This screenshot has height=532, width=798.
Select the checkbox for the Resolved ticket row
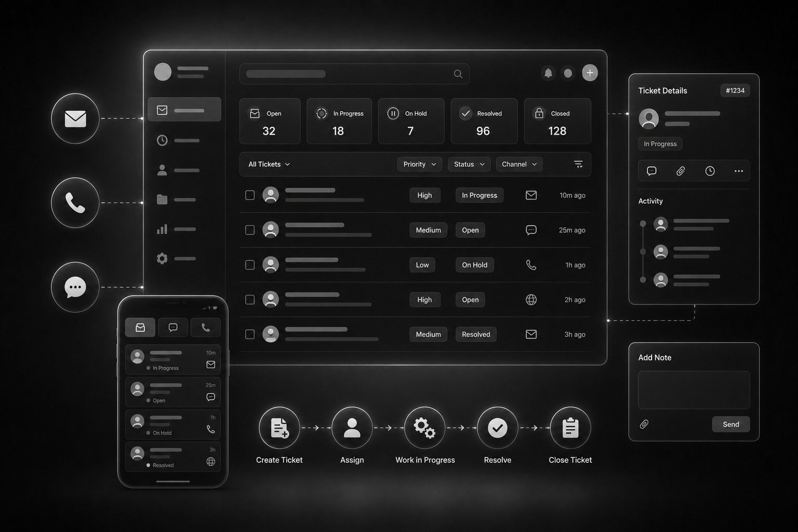point(250,335)
